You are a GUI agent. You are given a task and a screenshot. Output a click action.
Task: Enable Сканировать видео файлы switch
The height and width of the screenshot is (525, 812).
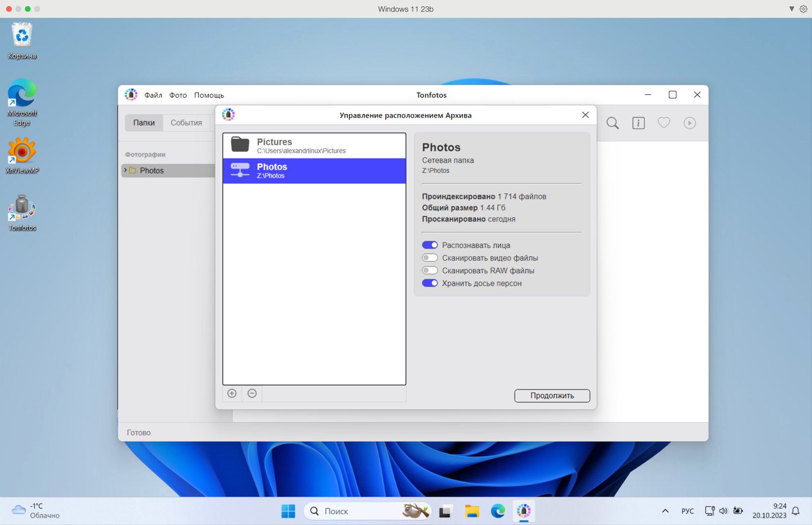pos(430,258)
